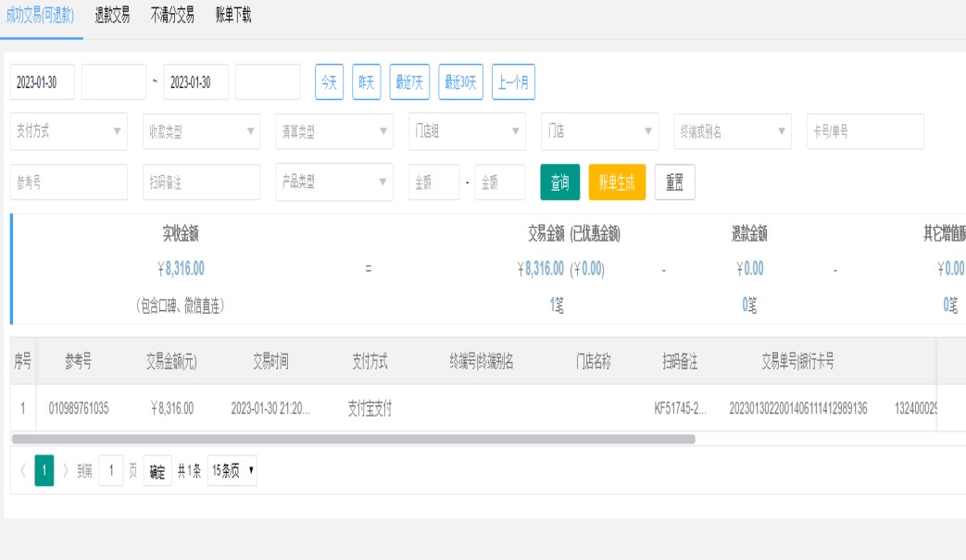Choose the 最近30天 quick range button

click(460, 82)
